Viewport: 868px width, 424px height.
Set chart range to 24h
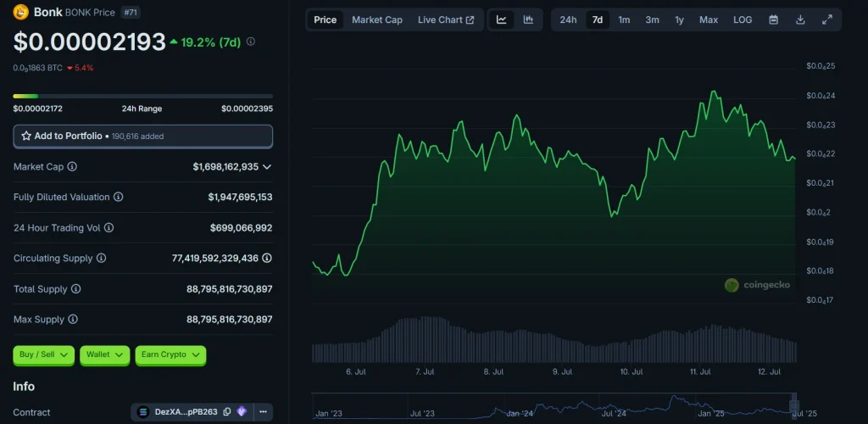pyautogui.click(x=568, y=20)
